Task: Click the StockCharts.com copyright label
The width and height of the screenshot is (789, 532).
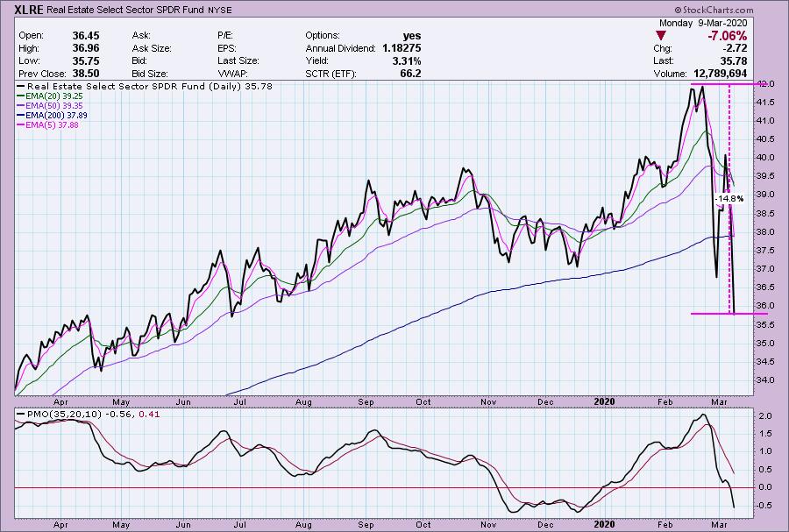Action: point(714,10)
